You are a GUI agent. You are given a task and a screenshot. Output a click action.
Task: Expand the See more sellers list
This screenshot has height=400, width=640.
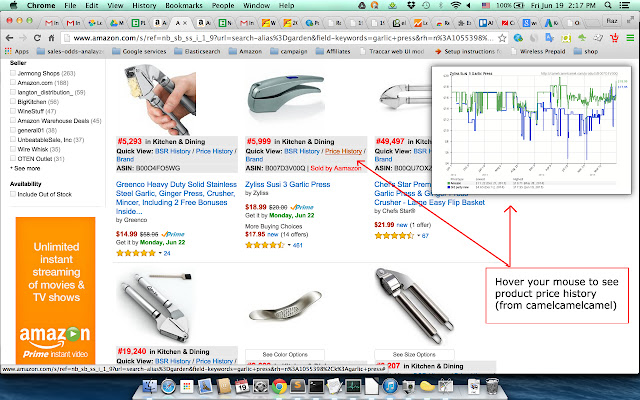coord(25,168)
